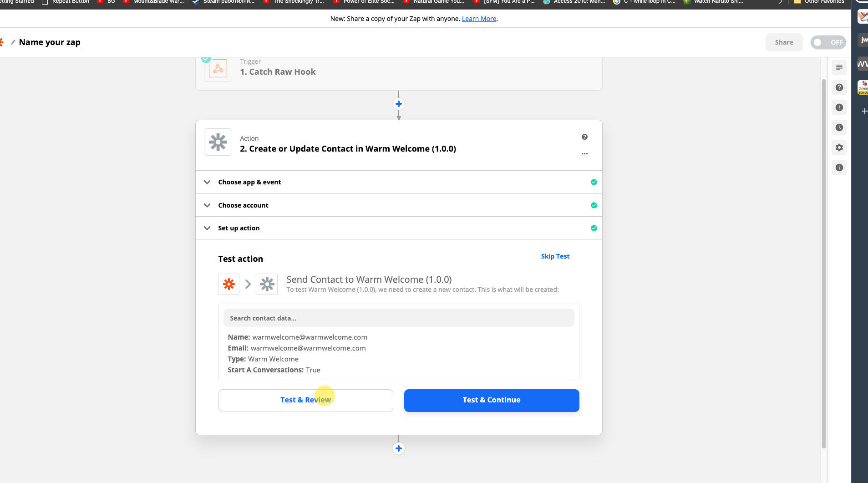
Task: Click the Warm Welcome app icon in action header
Action: click(218, 142)
